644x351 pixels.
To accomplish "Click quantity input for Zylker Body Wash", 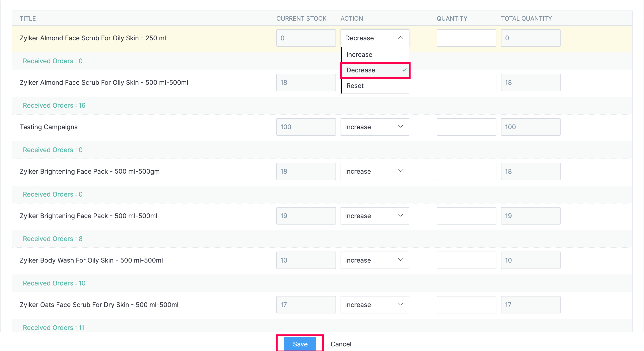I will [466, 261].
